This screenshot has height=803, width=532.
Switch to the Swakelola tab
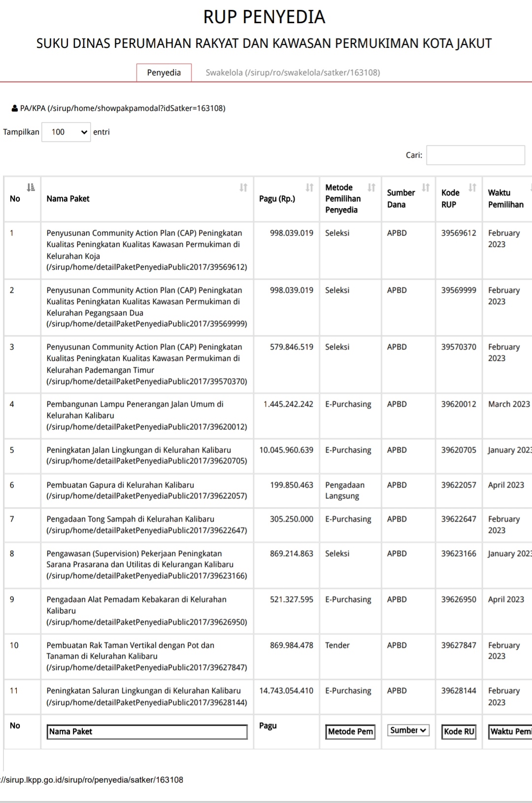293,72
